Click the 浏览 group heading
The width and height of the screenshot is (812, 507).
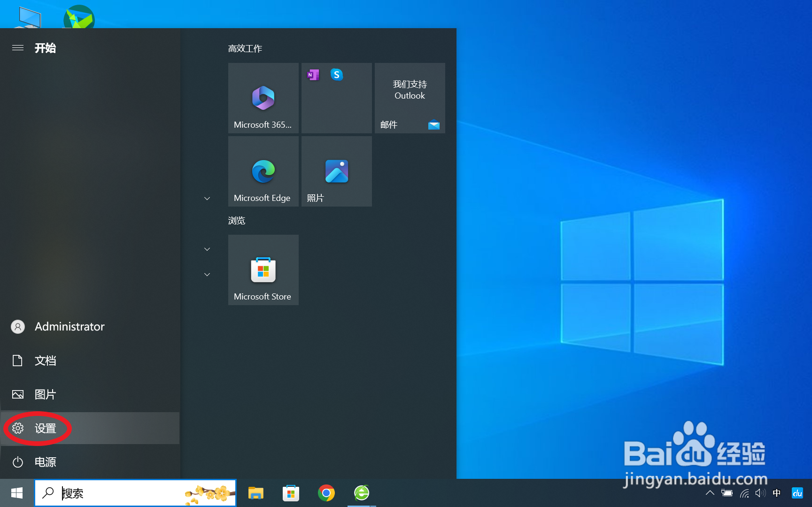pos(237,221)
